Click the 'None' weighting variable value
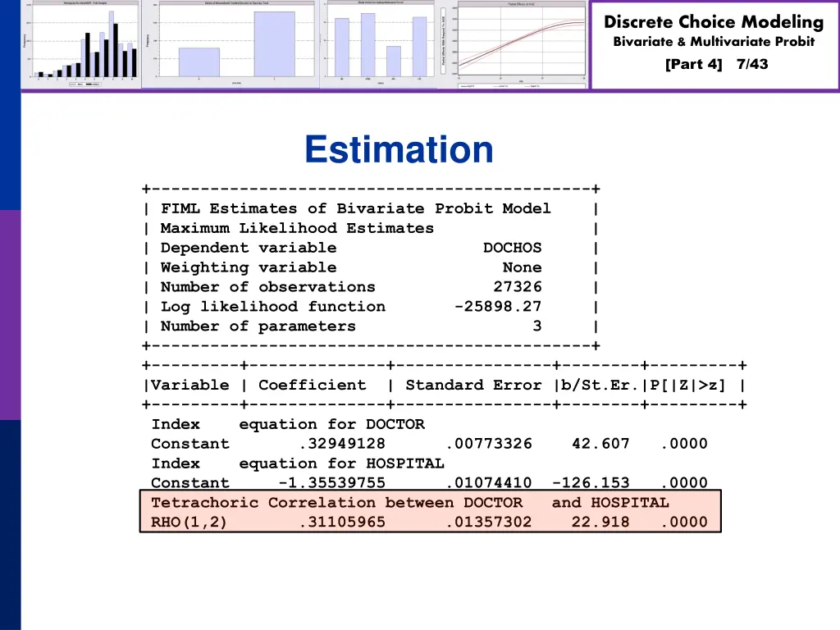This screenshot has width=840, height=630. point(522,267)
